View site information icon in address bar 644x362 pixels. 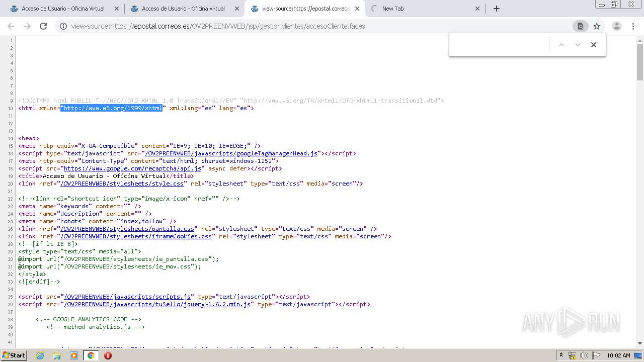point(63,26)
